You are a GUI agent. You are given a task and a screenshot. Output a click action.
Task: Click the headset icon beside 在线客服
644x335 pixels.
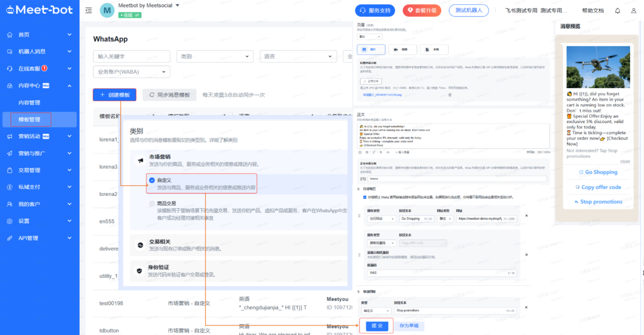pyautogui.click(x=10, y=69)
